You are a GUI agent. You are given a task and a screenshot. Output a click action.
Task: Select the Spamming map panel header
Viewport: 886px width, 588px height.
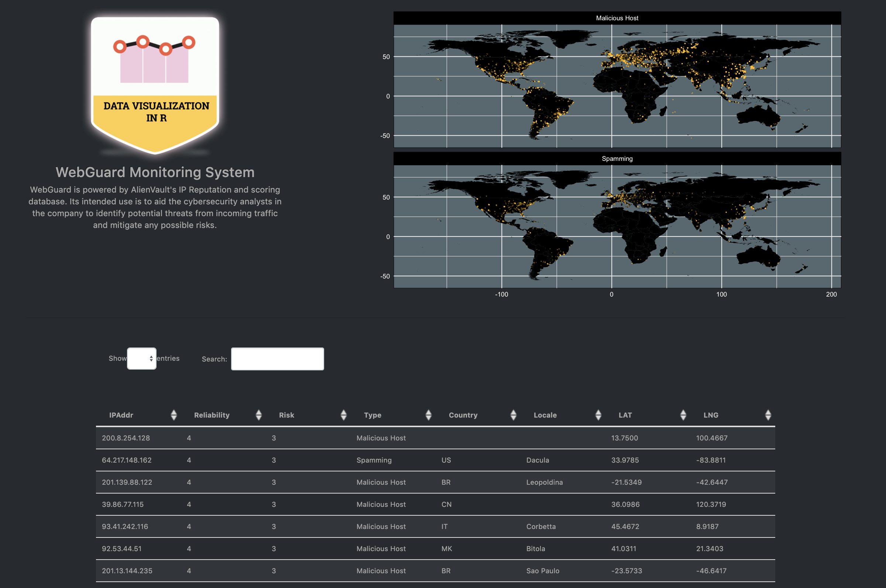coord(617,159)
